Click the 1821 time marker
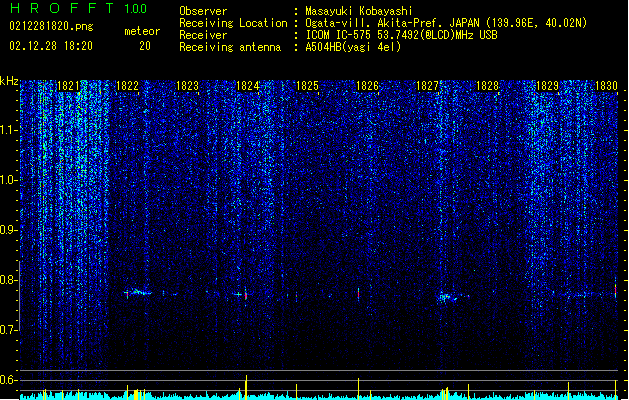 point(68,86)
